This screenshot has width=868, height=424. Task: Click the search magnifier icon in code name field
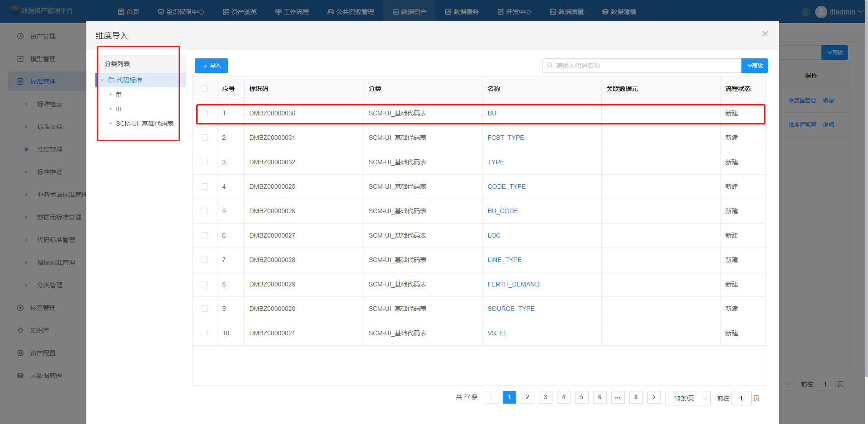[550, 65]
